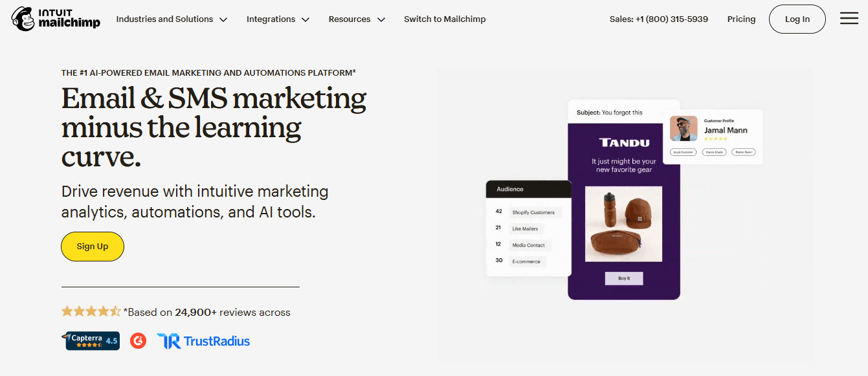Screen dimensions: 868x376
Task: Click the Log In button
Action: 797,19
